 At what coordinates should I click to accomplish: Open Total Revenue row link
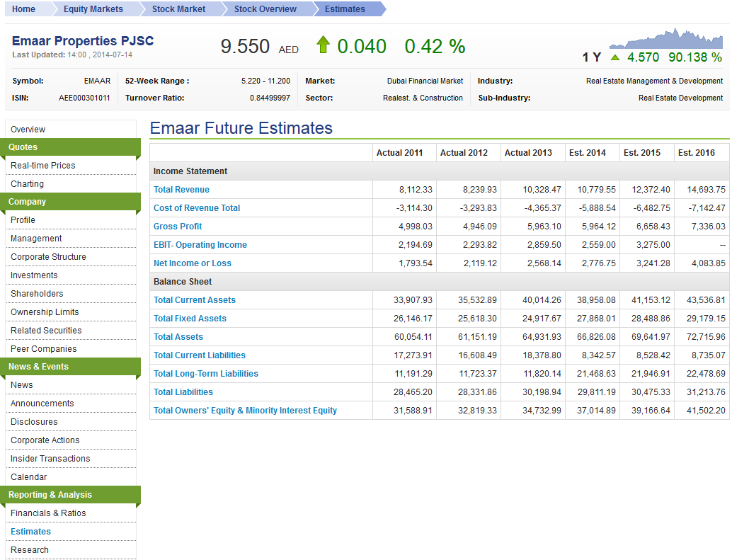pyautogui.click(x=182, y=190)
